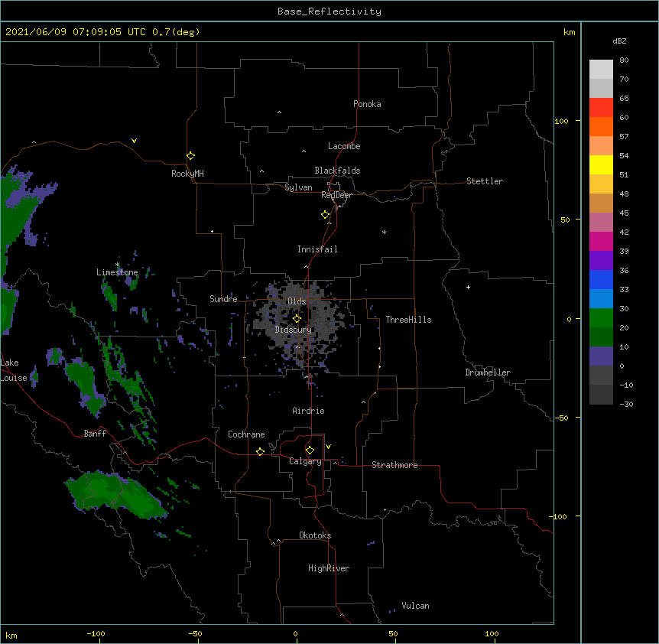
Task: Click the white plus marker north of Drumheller
Action: pyautogui.click(x=468, y=287)
